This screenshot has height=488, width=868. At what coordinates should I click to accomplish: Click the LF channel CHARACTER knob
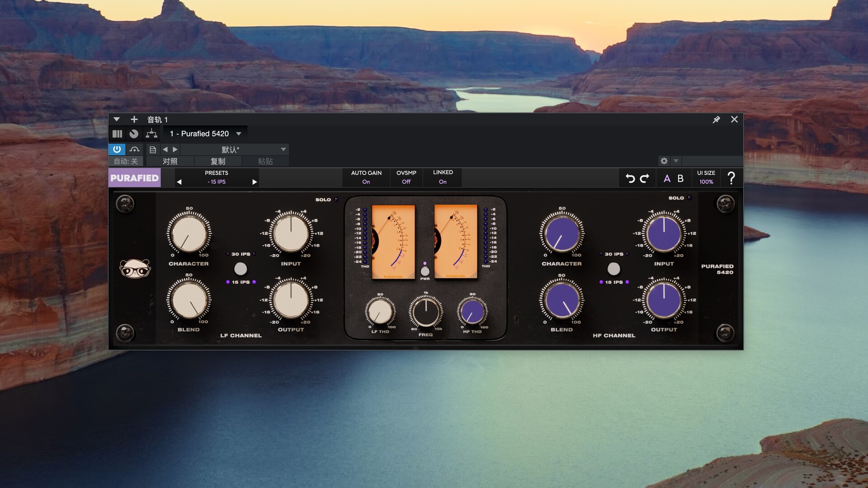coord(189,234)
